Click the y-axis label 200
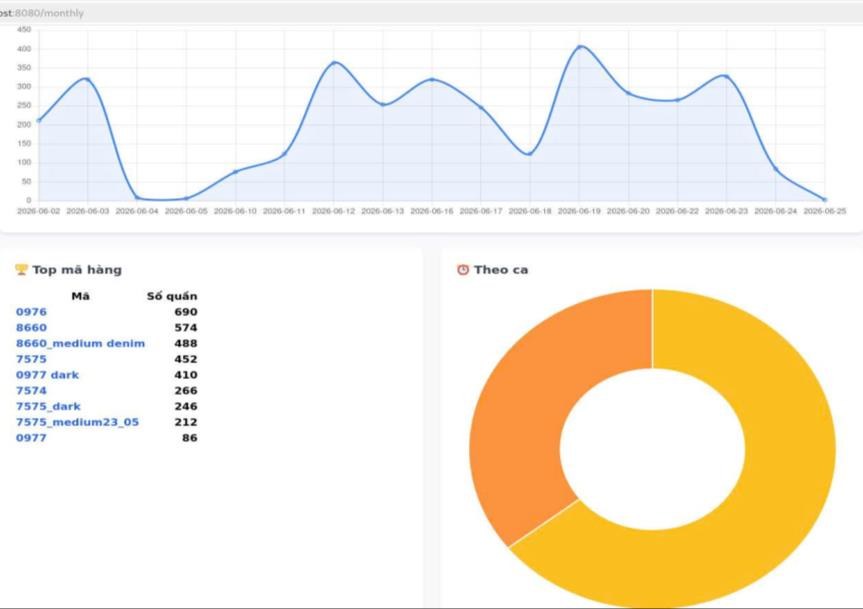This screenshot has height=609, width=863. [x=24, y=125]
